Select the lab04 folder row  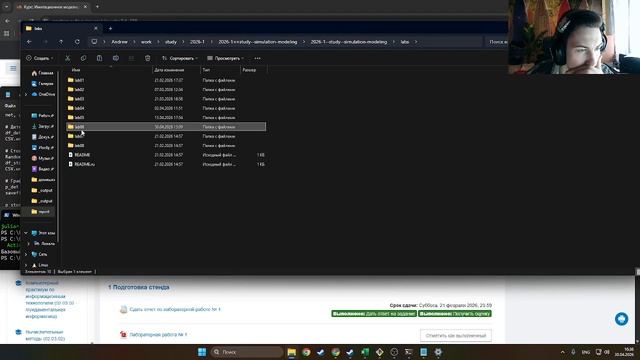[x=166, y=108]
